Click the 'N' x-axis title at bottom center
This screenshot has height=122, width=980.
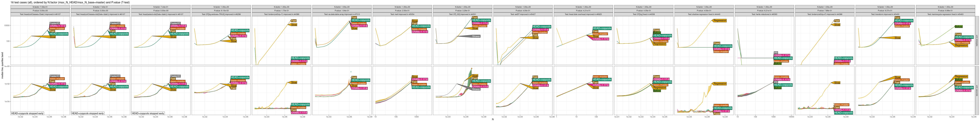tap(493, 120)
